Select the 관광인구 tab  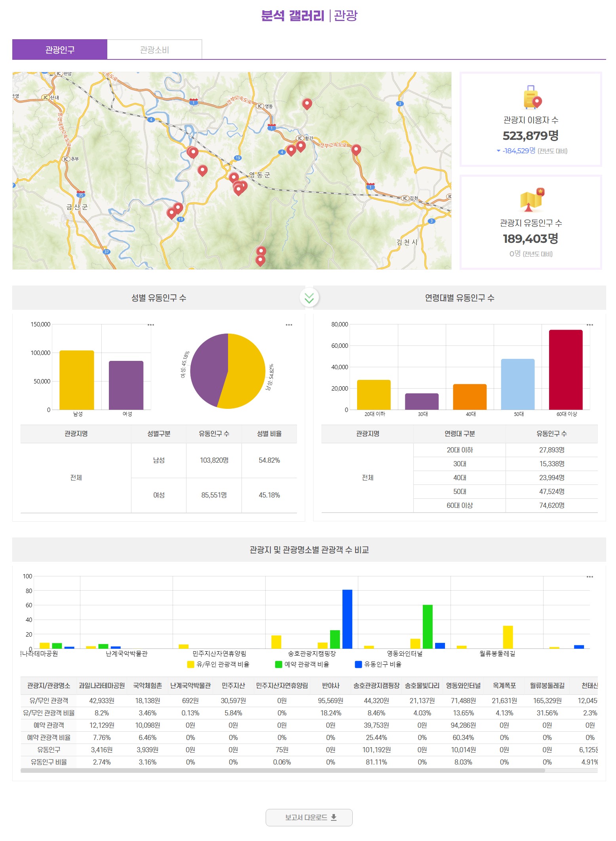pos(60,50)
